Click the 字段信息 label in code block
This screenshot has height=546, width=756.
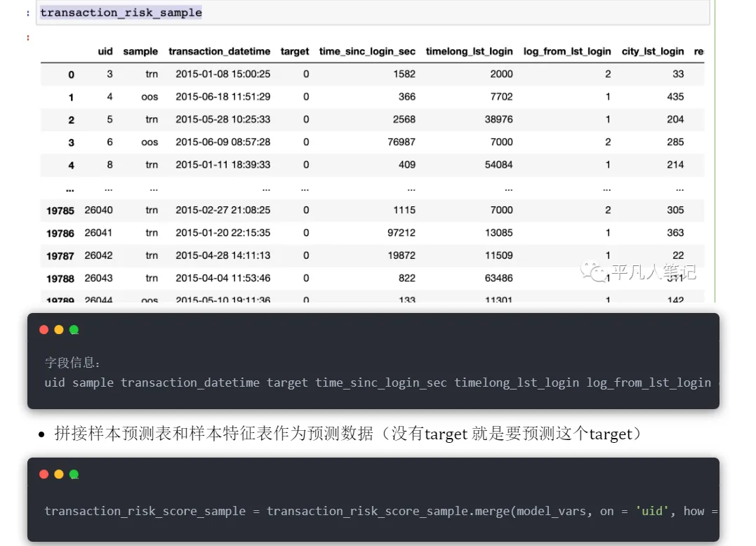72,362
